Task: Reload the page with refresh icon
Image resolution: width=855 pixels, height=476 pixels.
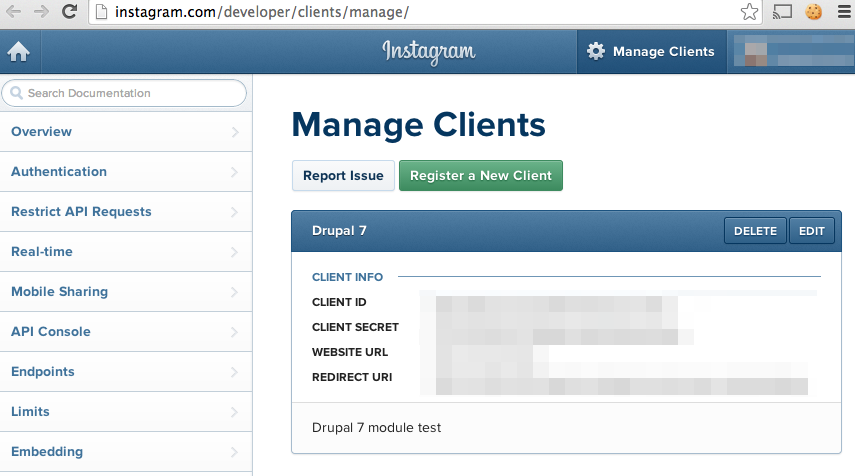Action: pos(69,11)
